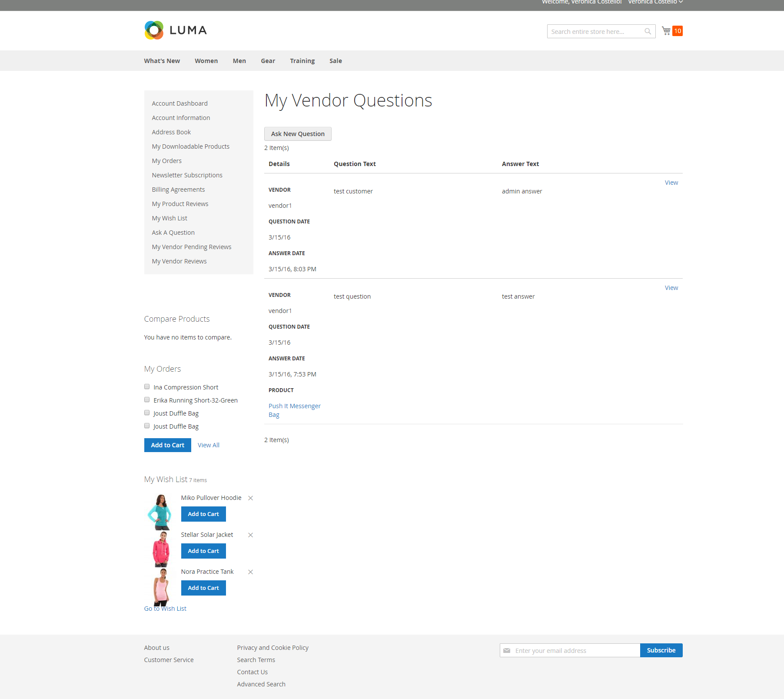
Task: Open Account Information in sidebar
Action: (181, 118)
